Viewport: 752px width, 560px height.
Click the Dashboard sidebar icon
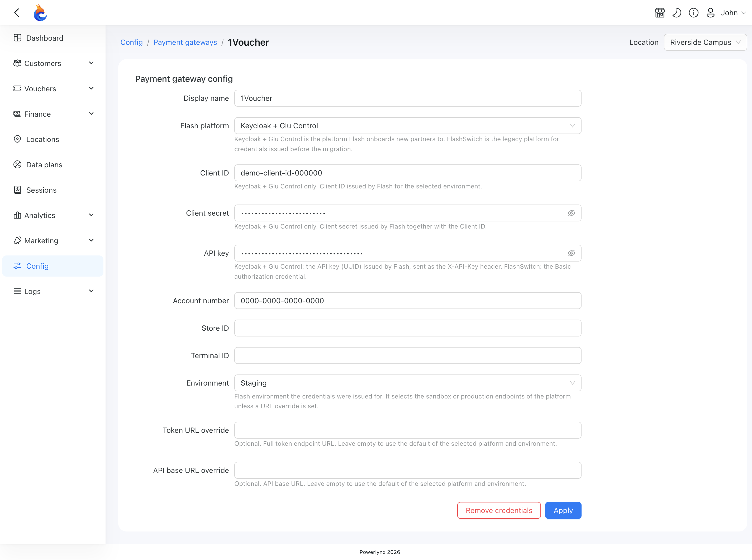pyautogui.click(x=17, y=38)
